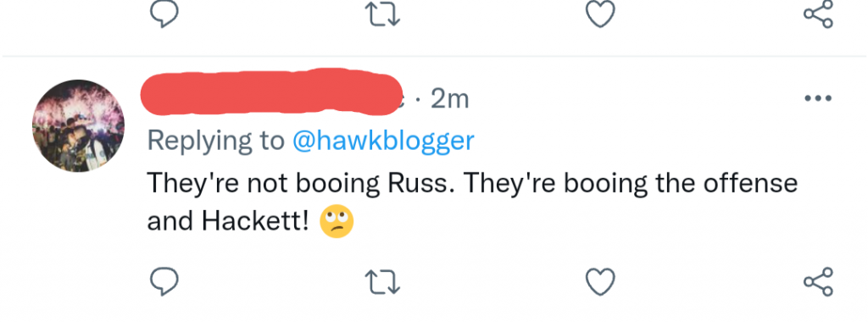Retweet the previous tweet above the divider
Image resolution: width=868 pixels, height=322 pixels.
384,14
